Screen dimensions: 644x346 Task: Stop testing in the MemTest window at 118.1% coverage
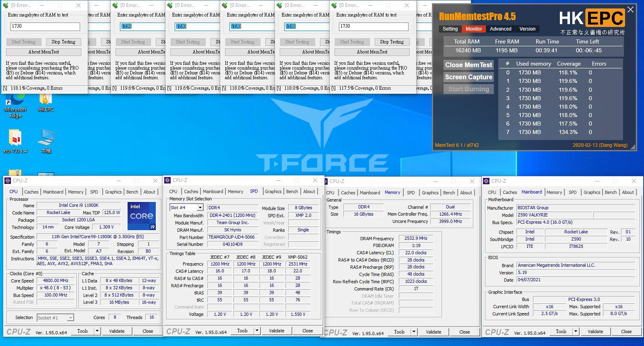coord(63,42)
